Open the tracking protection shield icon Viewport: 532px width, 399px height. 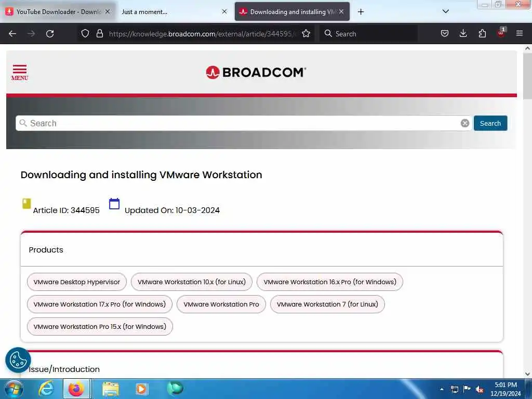pyautogui.click(x=85, y=34)
